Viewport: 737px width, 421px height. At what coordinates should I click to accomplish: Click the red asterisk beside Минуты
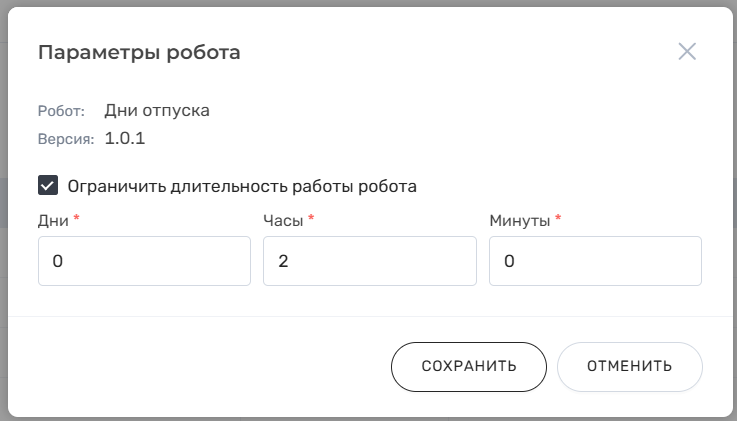558,218
